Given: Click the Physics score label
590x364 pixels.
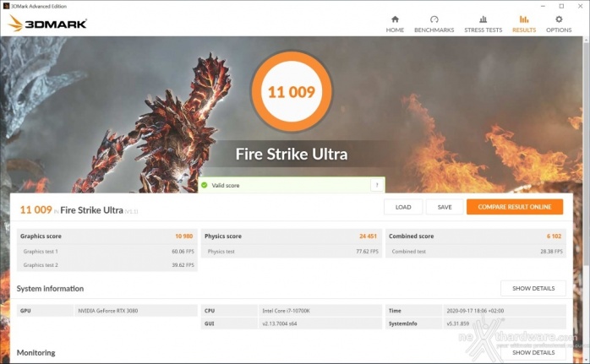Looking at the screenshot, I should 223,236.
